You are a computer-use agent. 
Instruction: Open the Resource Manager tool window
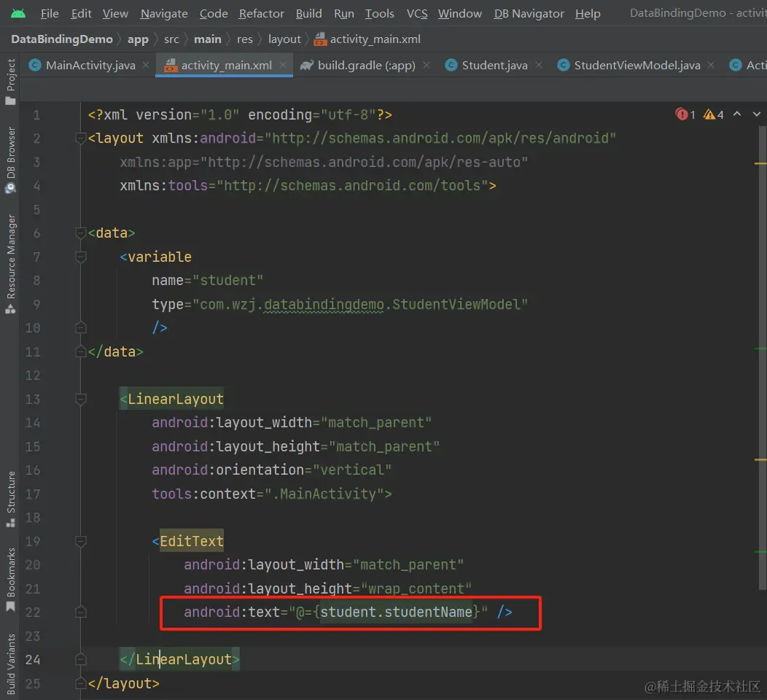pyautogui.click(x=10, y=264)
